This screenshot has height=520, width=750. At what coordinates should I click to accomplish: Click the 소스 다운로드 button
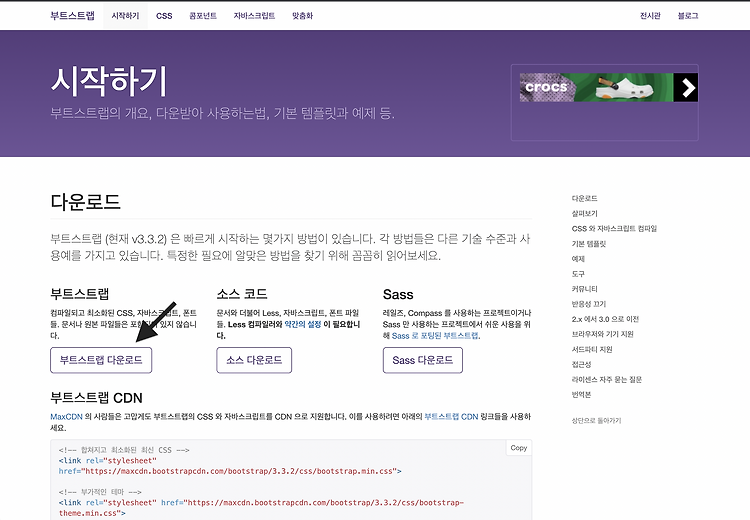254,360
